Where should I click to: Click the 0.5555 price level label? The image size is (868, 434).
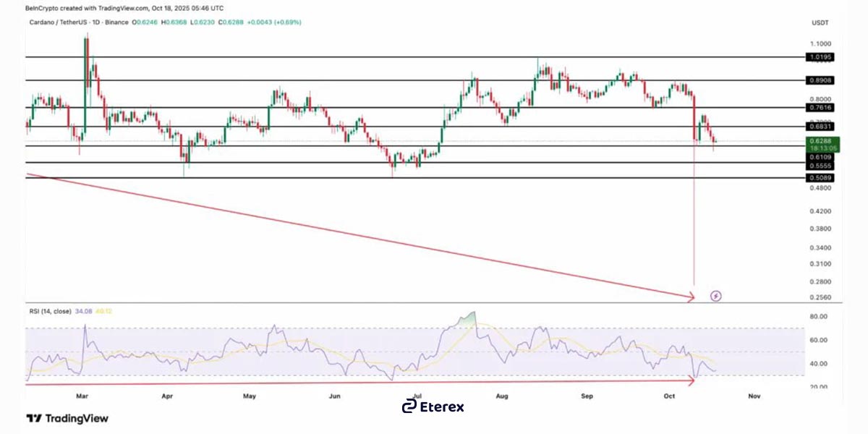coord(819,165)
